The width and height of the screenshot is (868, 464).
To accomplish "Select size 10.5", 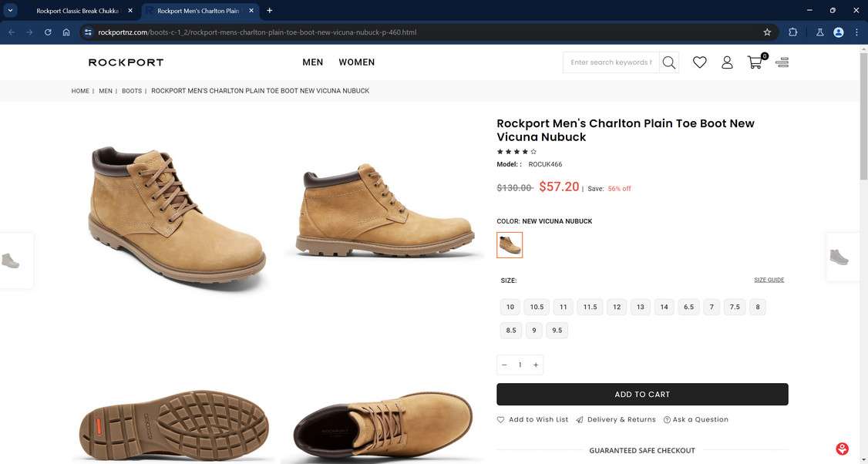I will coord(537,307).
